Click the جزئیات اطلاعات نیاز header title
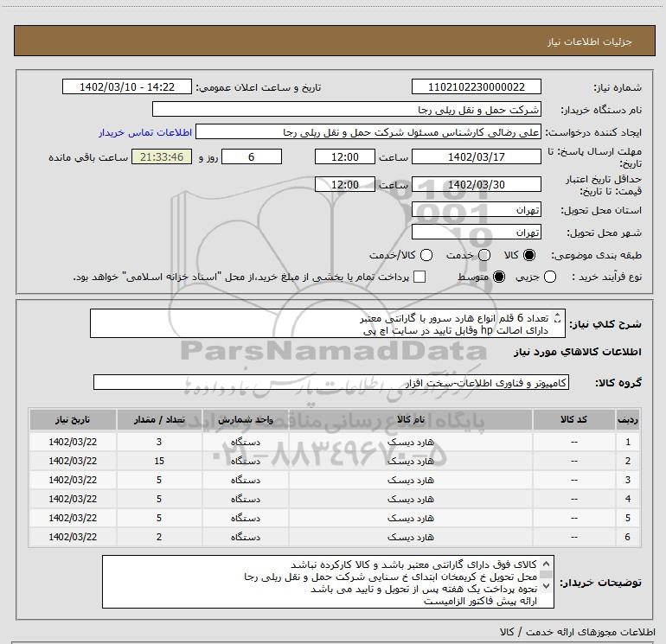Viewport: 666px width, 644px height. 590,41
